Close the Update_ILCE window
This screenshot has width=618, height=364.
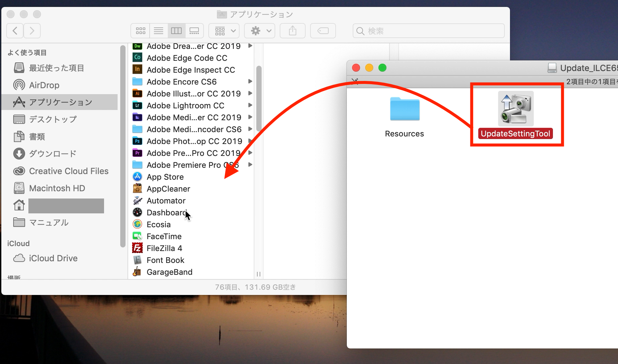pyautogui.click(x=356, y=68)
